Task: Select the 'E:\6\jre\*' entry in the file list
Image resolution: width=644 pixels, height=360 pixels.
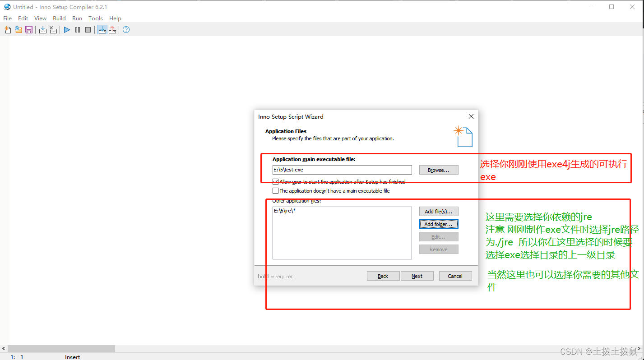Action: [285, 211]
